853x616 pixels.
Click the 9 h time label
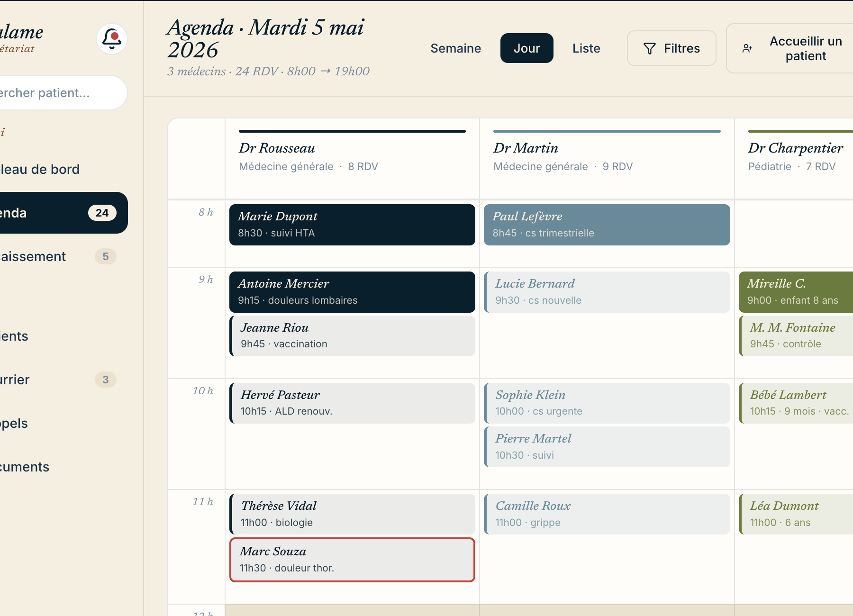[206, 280]
